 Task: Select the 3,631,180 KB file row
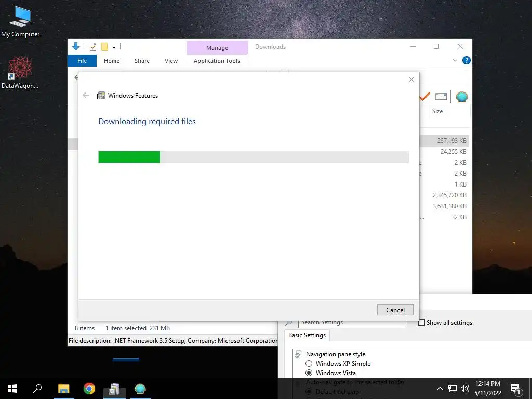tap(444, 206)
